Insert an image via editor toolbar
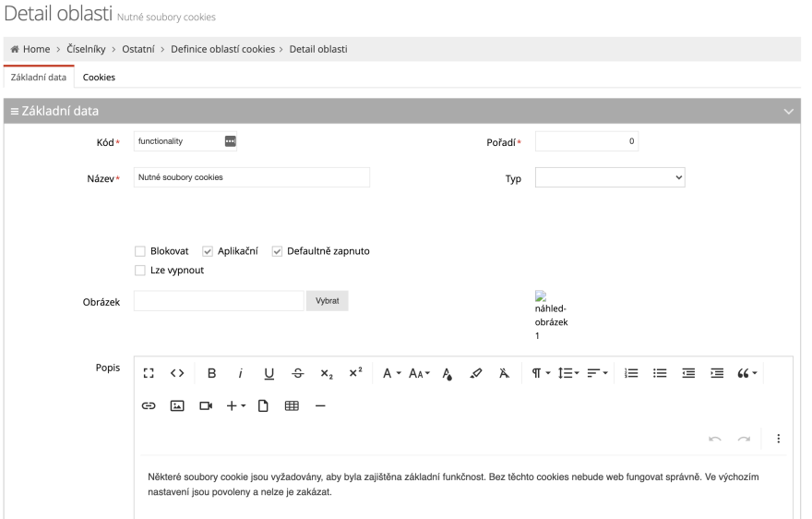812x519 pixels. click(177, 406)
